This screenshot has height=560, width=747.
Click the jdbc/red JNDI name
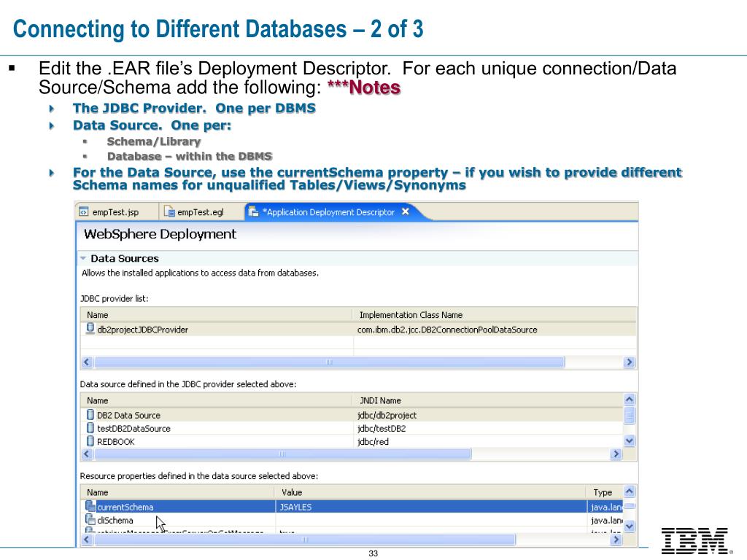tap(373, 442)
